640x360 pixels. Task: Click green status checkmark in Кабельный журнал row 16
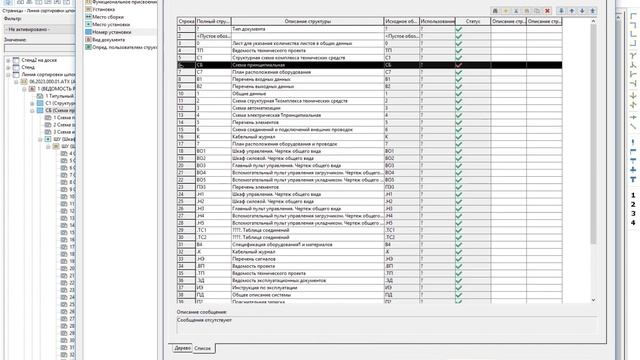pyautogui.click(x=459, y=137)
